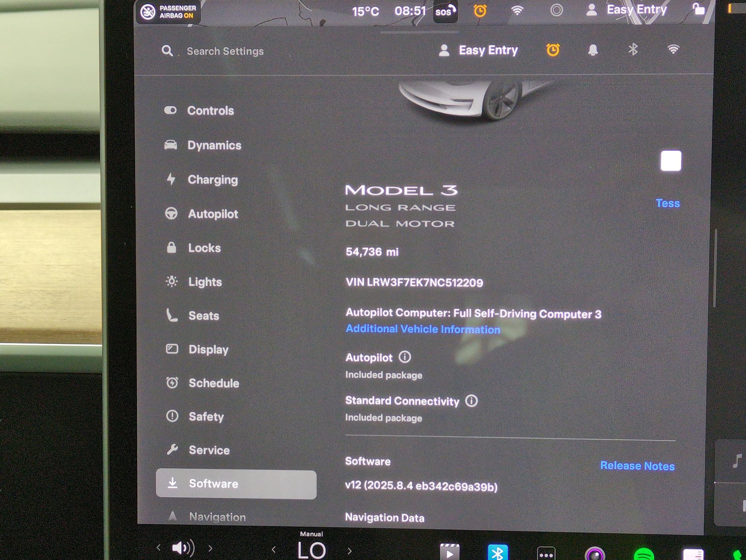Tap the Autopilot steering wheel icon
This screenshot has width=746, height=560.
(x=171, y=213)
